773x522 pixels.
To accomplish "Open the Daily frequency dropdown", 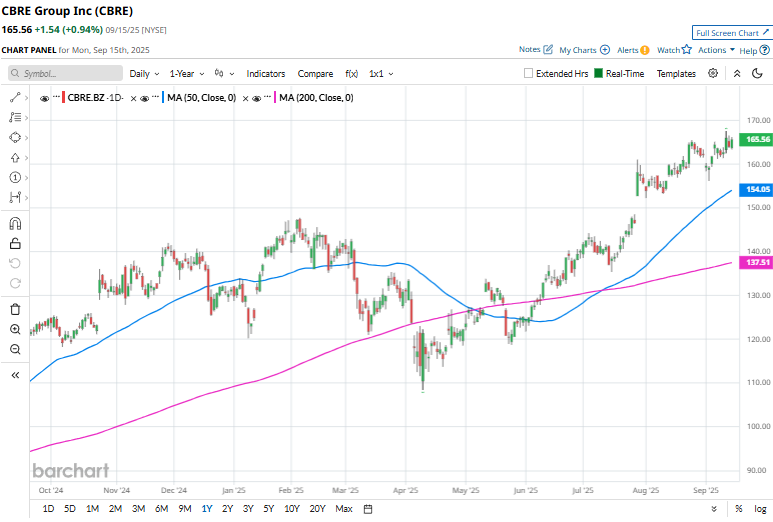I will [144, 73].
